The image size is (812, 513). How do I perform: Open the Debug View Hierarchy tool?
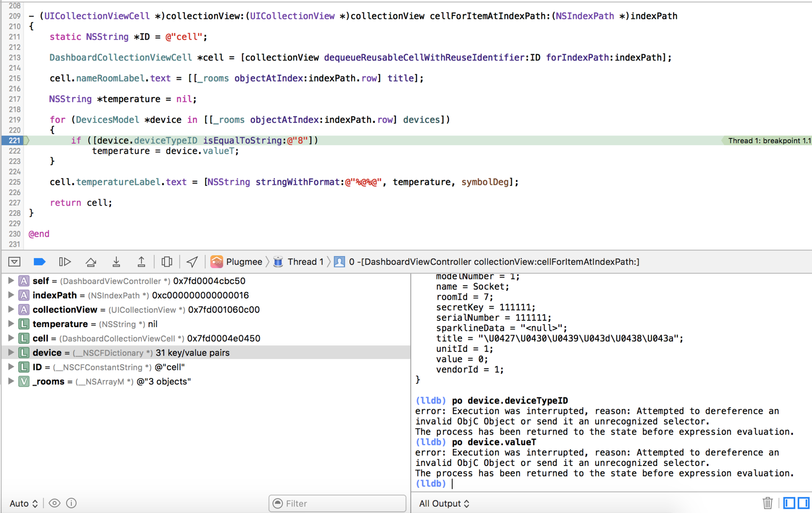(x=167, y=262)
